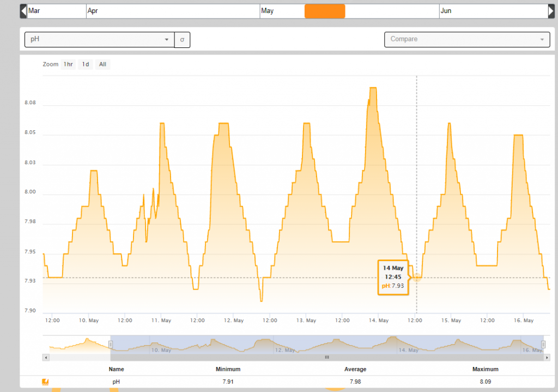The width and height of the screenshot is (558, 392).
Task: Click the orange pH series icon in table
Action: click(45, 382)
